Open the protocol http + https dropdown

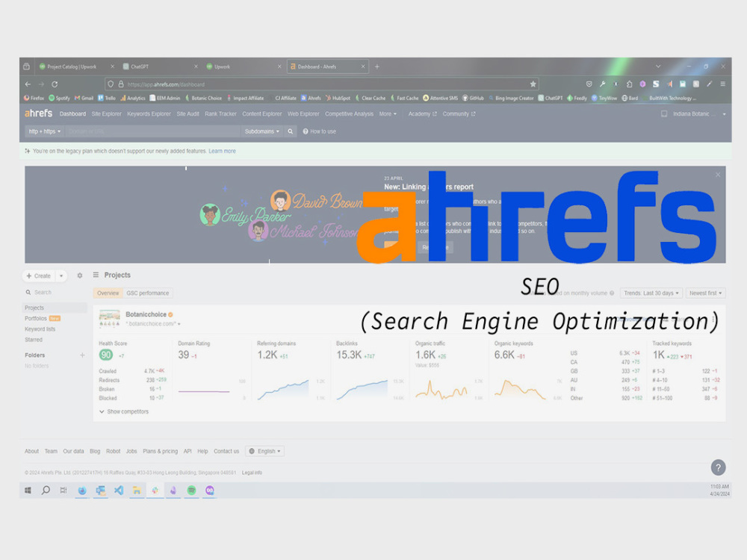tap(44, 131)
